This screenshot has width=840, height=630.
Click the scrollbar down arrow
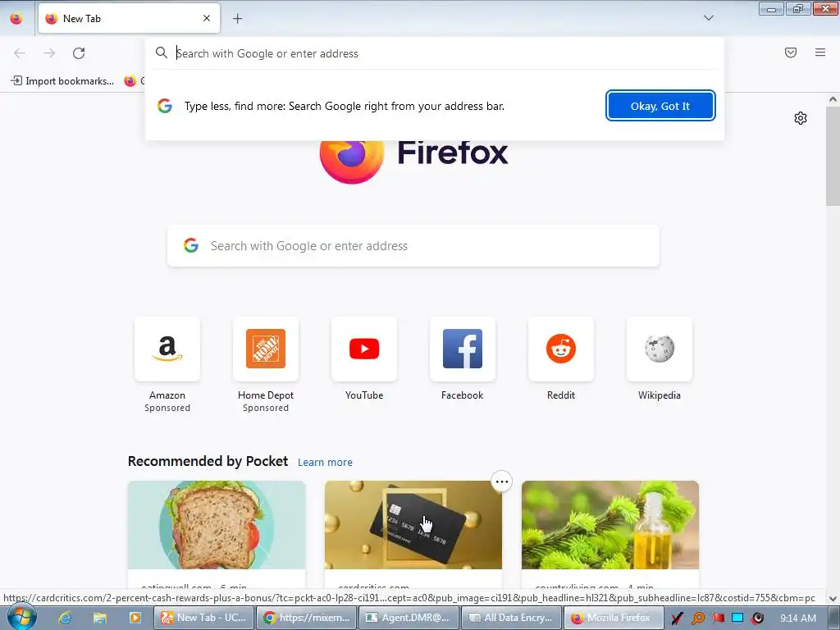click(x=833, y=598)
